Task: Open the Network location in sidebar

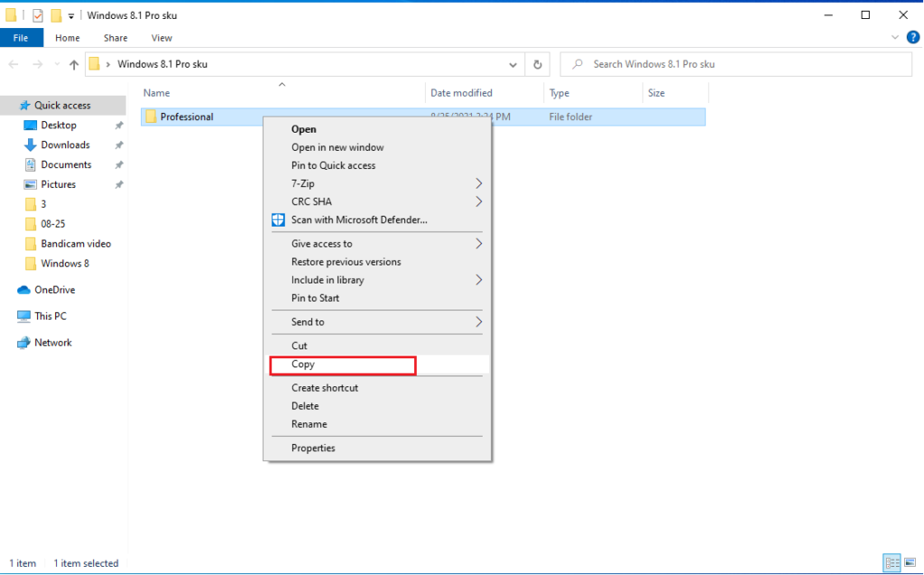Action: (x=52, y=342)
